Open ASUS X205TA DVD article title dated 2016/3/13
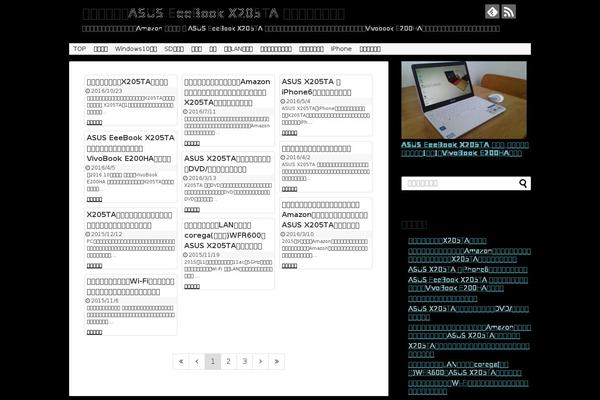Screen dimensions: 600x400 227,164
